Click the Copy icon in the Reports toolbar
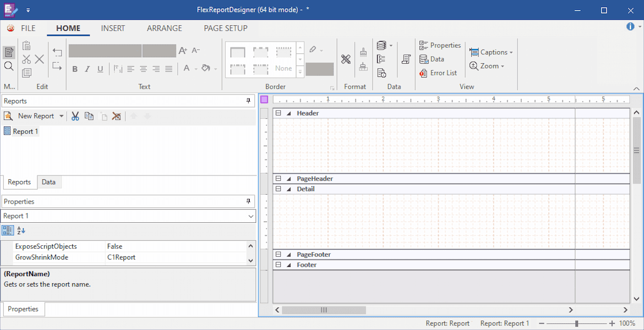644x330 pixels. pyautogui.click(x=89, y=116)
